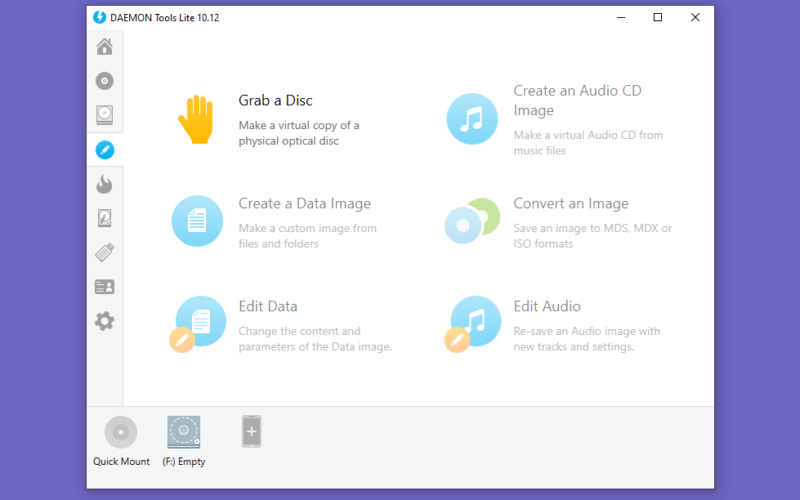The width and height of the screenshot is (800, 500).
Task: Click the Edit Audio icon
Action: coord(472,324)
